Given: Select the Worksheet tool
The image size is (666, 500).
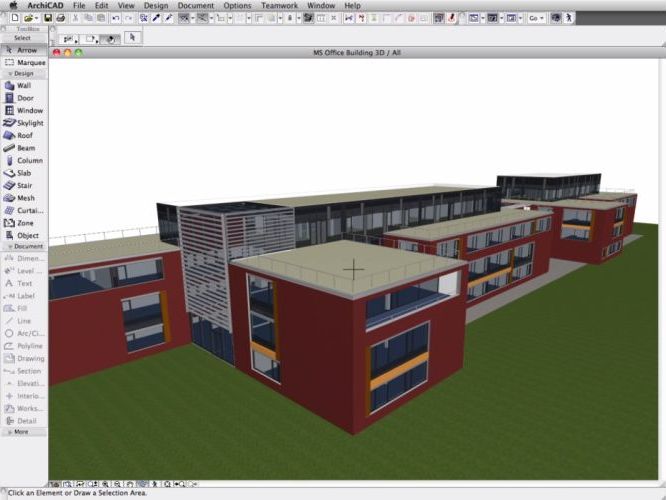Looking at the screenshot, I should coord(24,409).
